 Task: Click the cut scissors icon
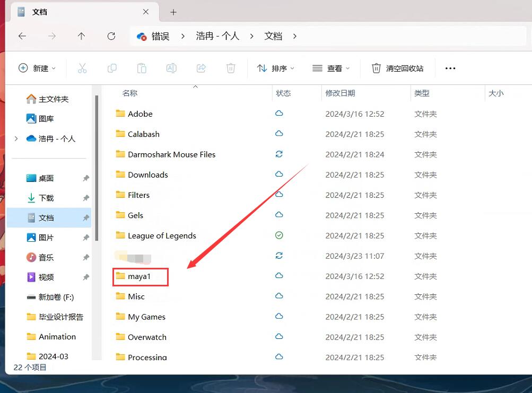[x=82, y=68]
